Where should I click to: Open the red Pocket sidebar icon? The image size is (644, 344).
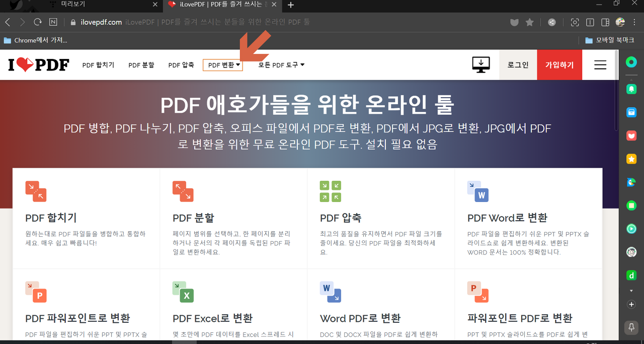631,135
